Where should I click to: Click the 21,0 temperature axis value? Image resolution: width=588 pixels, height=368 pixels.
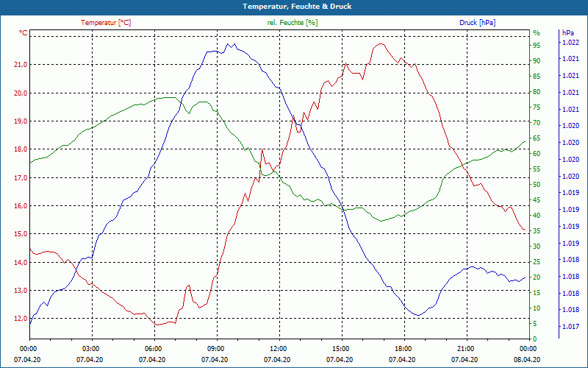click(x=21, y=65)
